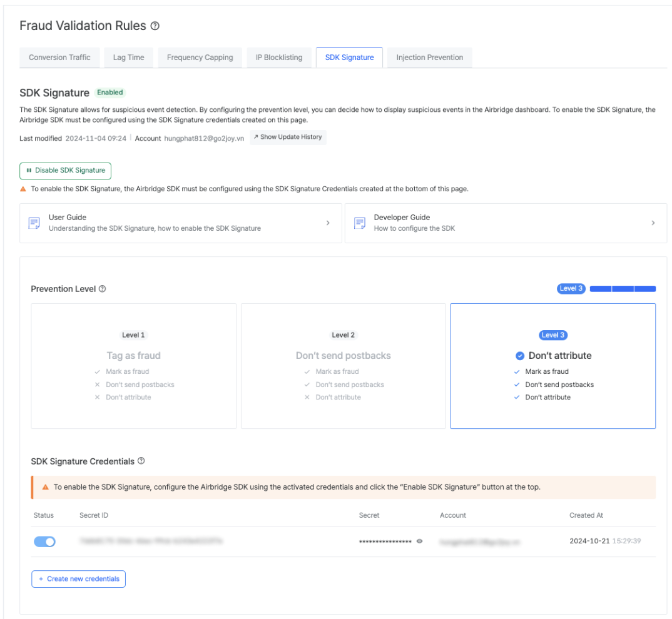This screenshot has height=619, width=672.
Task: Select Level 1 Tag as fraud card
Action: 133,366
